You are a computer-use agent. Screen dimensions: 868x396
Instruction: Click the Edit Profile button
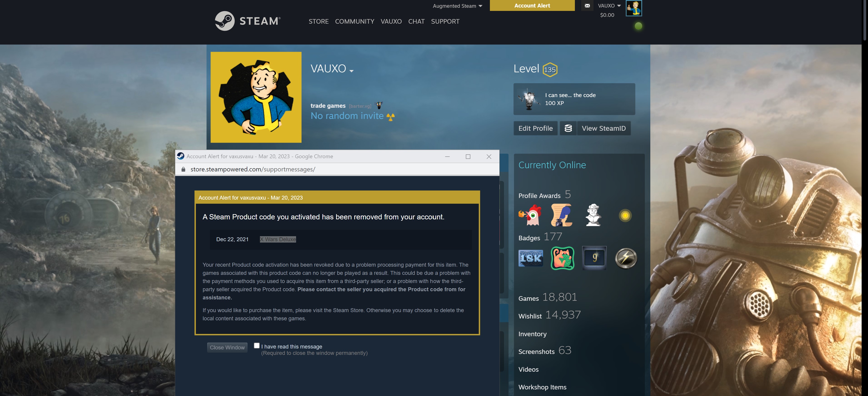click(x=535, y=128)
